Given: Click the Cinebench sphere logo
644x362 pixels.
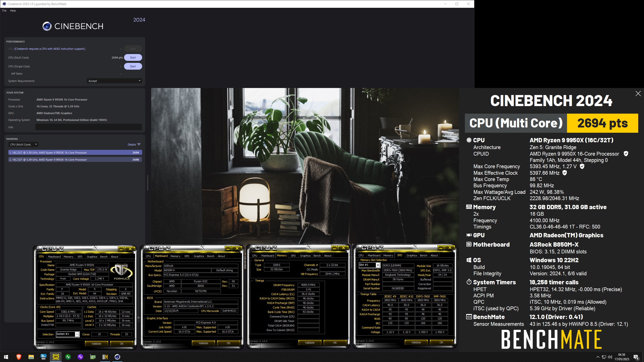Looking at the screenshot, I should click(47, 26).
